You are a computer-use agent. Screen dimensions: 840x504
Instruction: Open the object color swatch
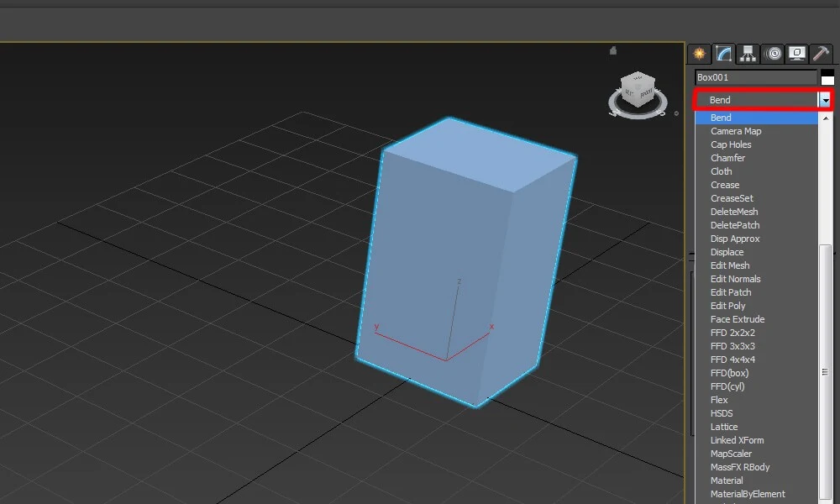(827, 77)
